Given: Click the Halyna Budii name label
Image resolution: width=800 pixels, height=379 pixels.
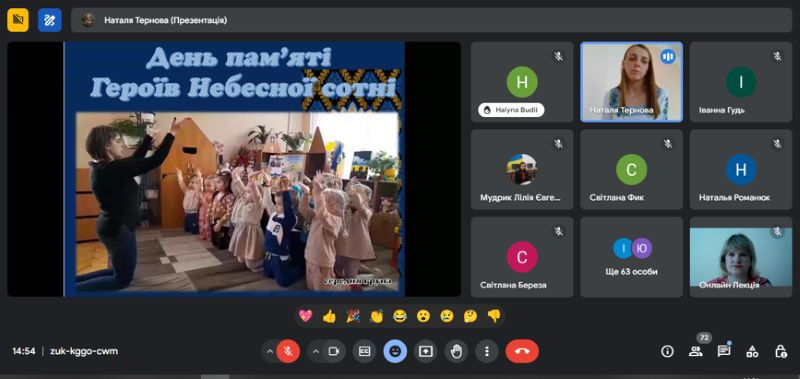Looking at the screenshot, I should (x=512, y=110).
